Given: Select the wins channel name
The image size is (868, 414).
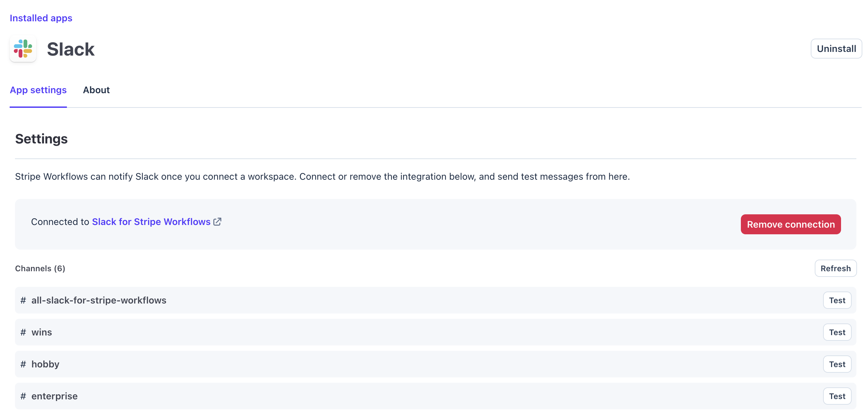Looking at the screenshot, I should (42, 332).
